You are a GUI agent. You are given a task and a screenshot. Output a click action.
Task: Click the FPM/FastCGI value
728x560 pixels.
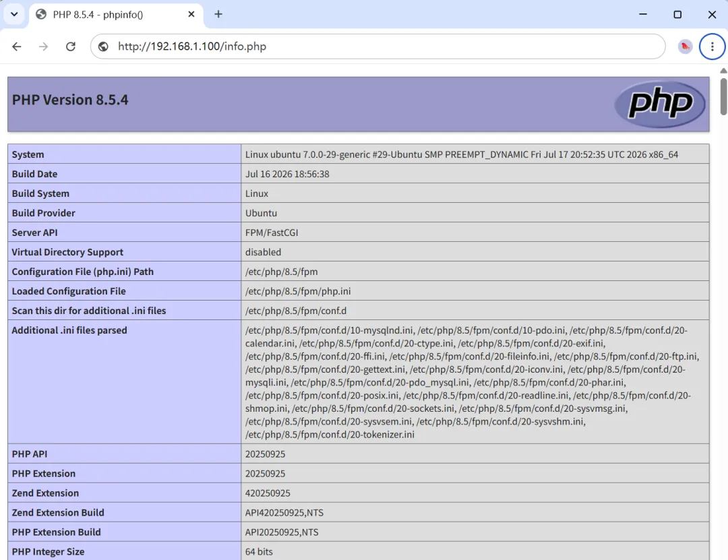[272, 232]
